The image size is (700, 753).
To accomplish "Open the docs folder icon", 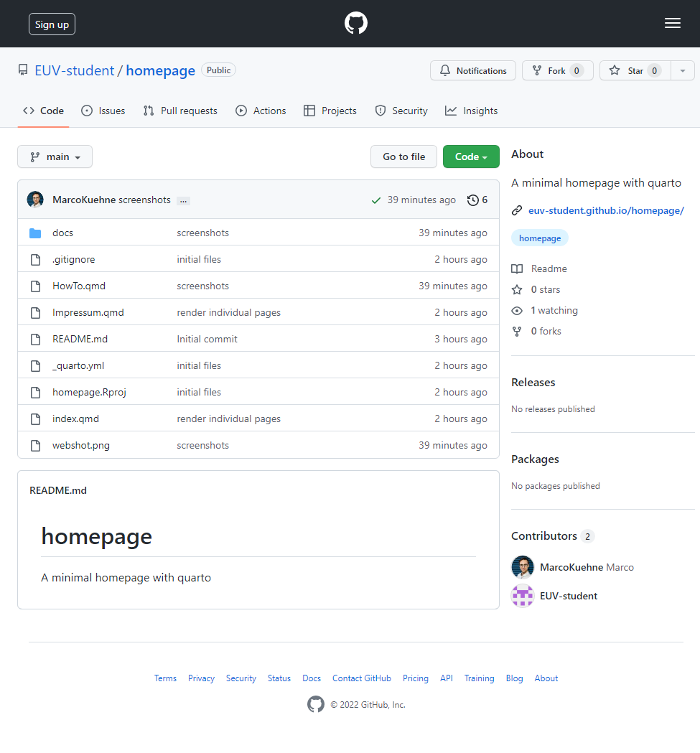I will click(35, 233).
